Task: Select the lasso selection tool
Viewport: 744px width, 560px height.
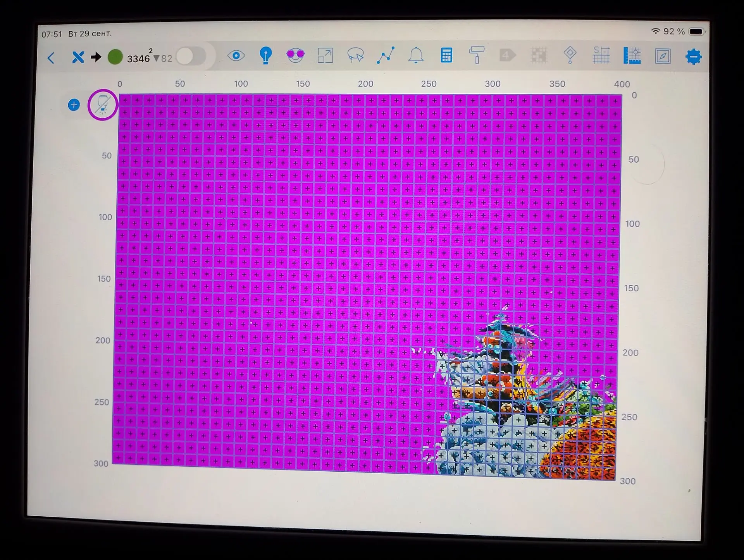Action: click(355, 55)
